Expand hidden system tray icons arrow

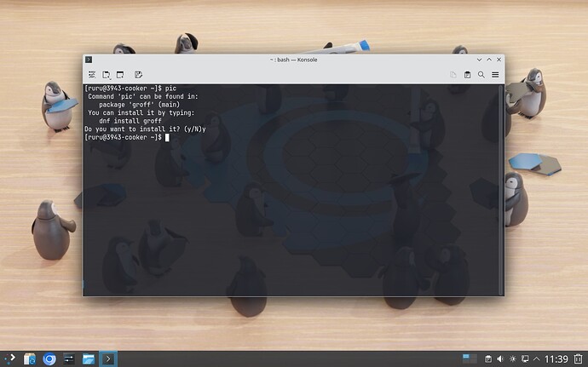click(x=537, y=358)
